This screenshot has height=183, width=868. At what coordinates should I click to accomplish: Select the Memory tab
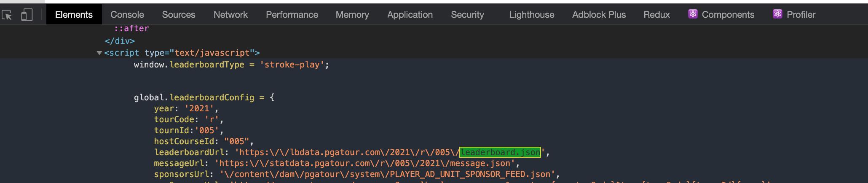[352, 15]
